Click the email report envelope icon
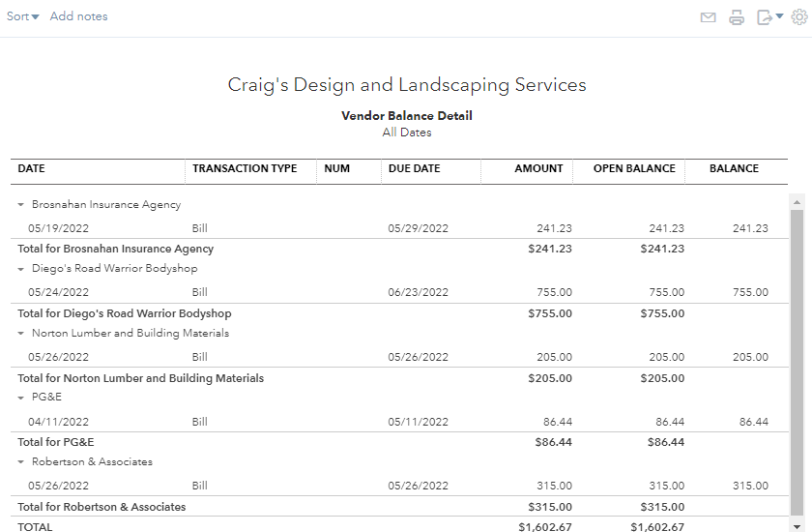Viewport: 812px width, 532px height. (708, 17)
